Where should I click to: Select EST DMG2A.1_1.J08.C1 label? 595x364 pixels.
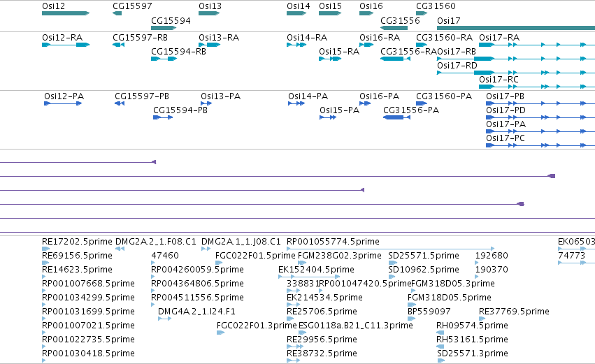(241, 242)
